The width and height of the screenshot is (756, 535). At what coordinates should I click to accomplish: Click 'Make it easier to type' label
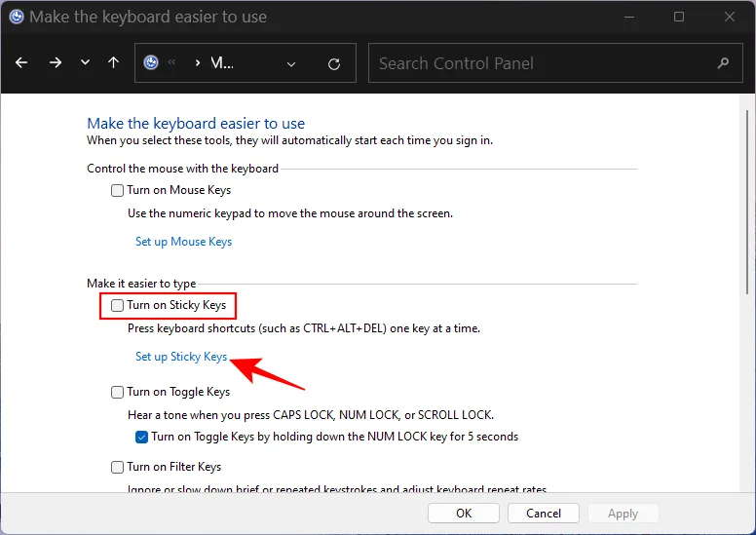[x=141, y=284]
